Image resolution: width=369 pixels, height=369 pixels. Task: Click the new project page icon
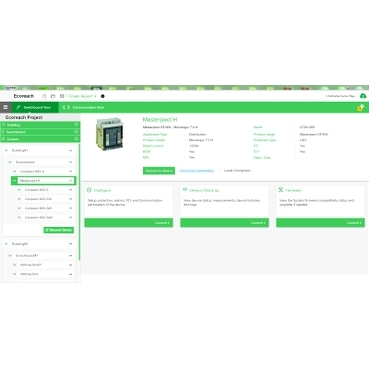(x=44, y=96)
